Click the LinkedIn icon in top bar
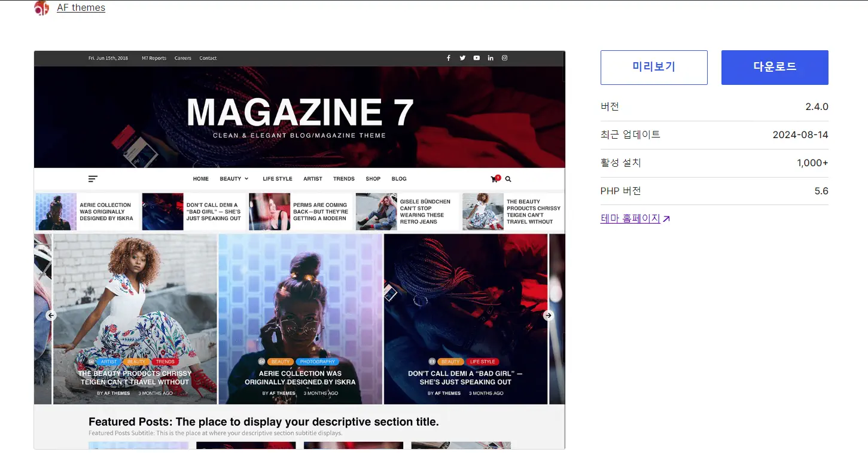 coord(491,58)
